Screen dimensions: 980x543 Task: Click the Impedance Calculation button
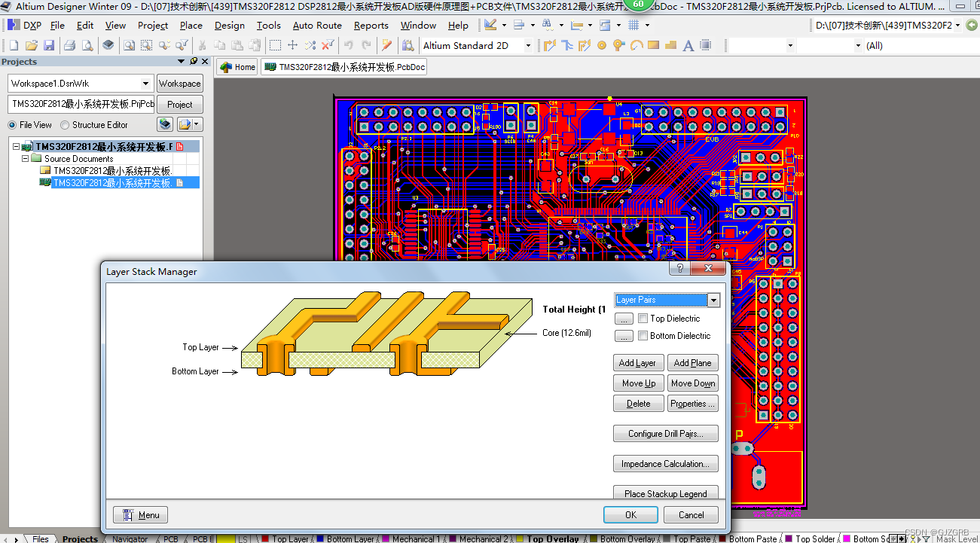pyautogui.click(x=665, y=463)
